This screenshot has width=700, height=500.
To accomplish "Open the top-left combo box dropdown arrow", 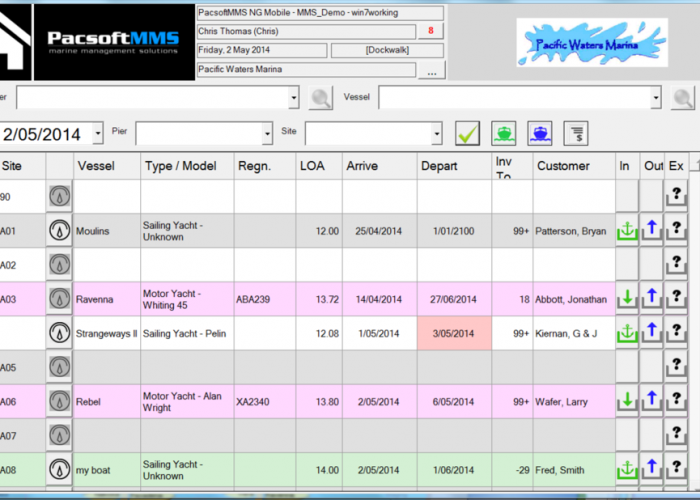I will tap(293, 97).
